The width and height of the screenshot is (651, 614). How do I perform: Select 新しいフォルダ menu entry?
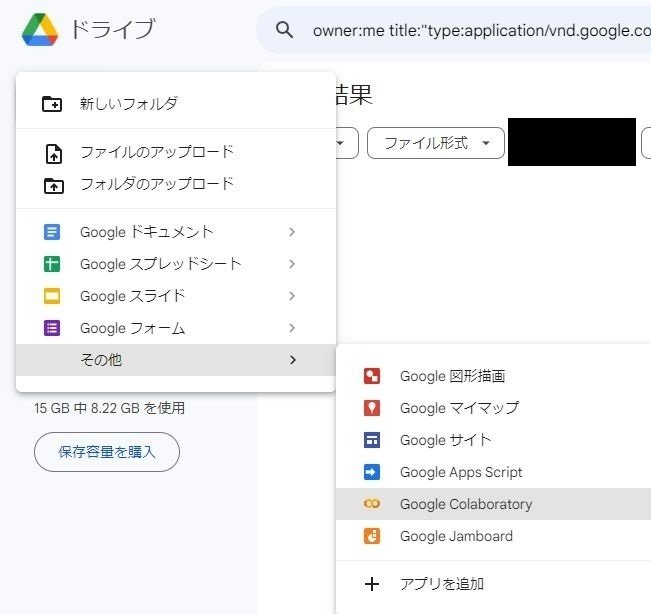pyautogui.click(x=176, y=104)
